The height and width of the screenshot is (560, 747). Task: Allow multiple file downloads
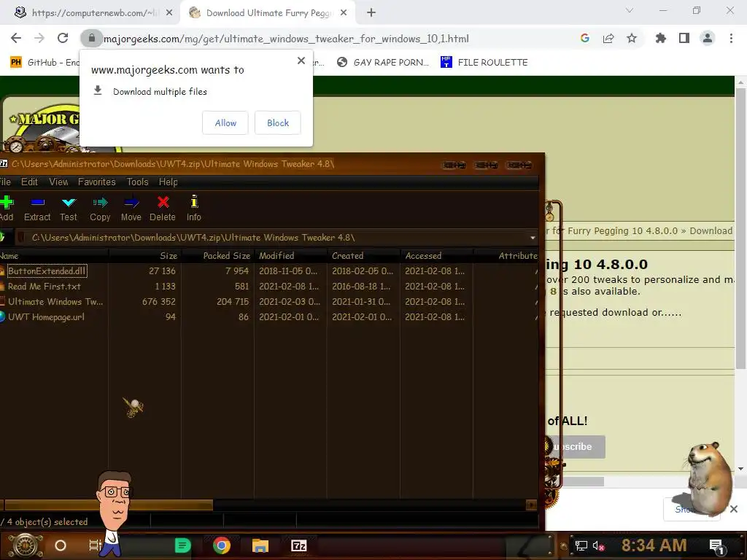click(x=225, y=122)
